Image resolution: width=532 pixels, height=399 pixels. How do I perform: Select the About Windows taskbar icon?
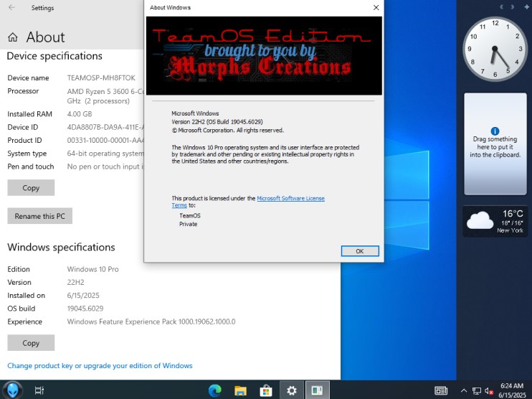[x=317, y=390]
